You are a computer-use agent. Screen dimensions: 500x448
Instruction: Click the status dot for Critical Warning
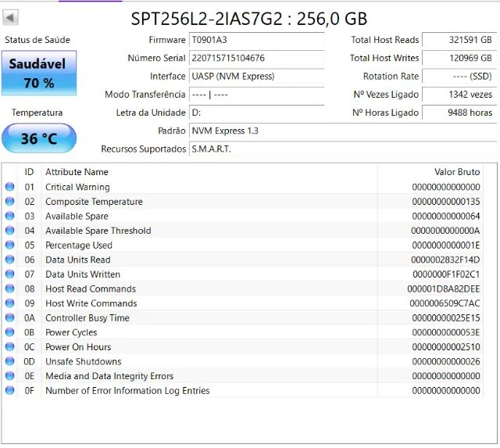tap(10, 187)
